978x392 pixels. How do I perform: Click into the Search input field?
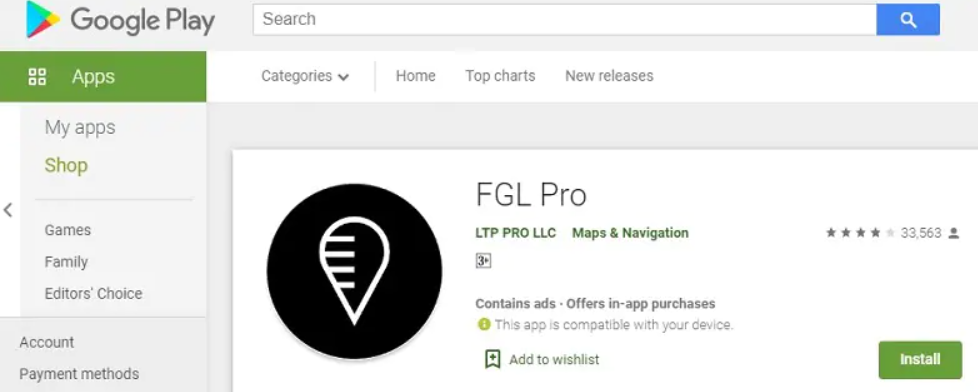coord(564,19)
